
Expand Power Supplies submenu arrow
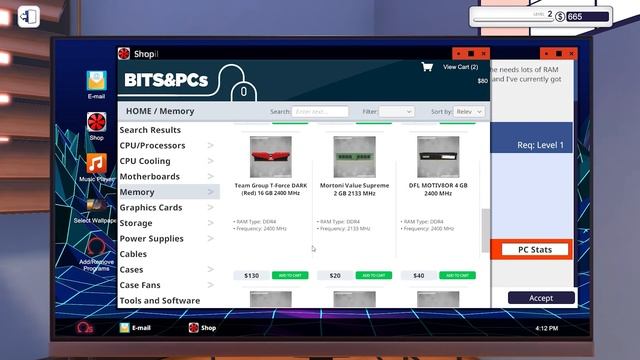(211, 238)
